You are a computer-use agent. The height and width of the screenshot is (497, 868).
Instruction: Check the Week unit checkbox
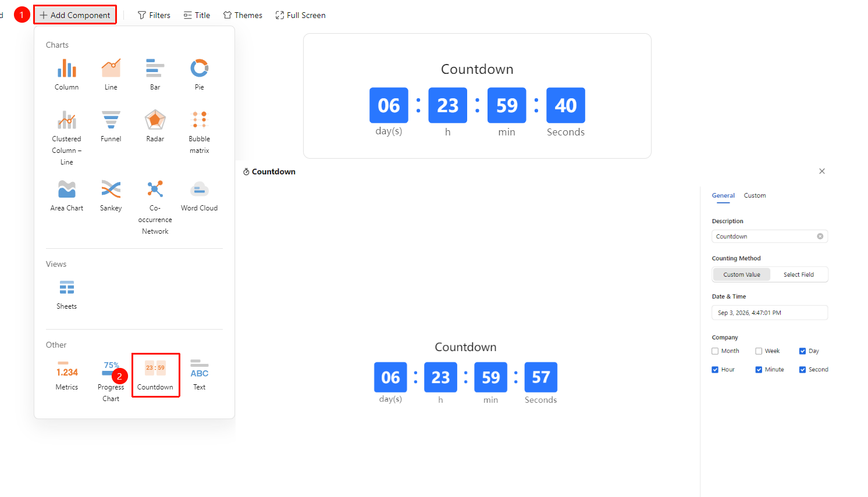point(759,351)
